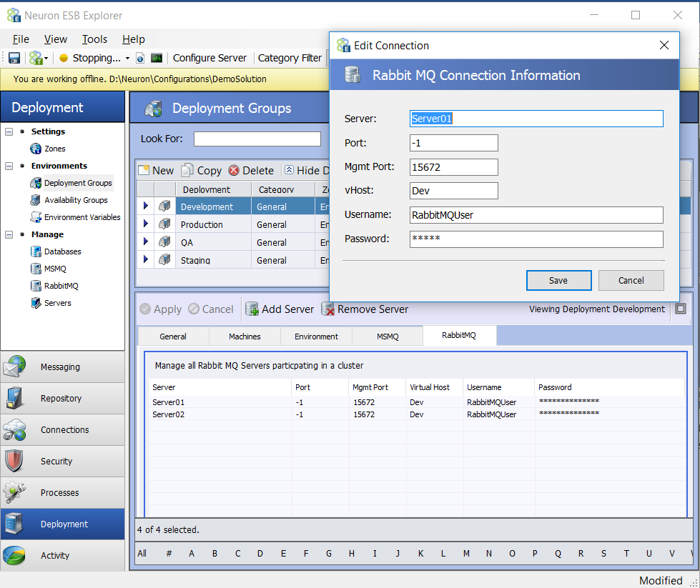
Task: Expand the Development row arrow
Action: [146, 206]
